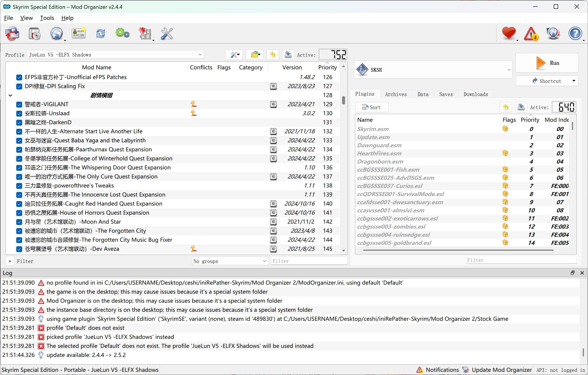Viewport: 588px width, 375px height.
Task: Disable The Forgotten City checkbox
Action: tap(19, 231)
